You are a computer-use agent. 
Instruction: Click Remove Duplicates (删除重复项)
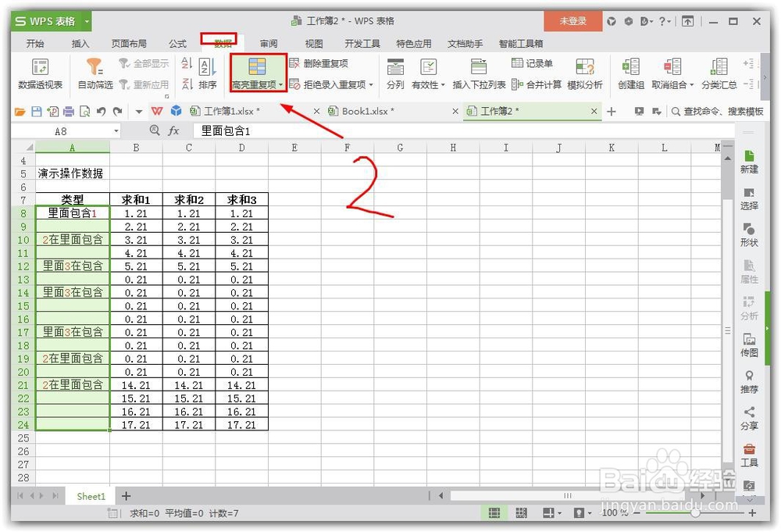point(319,63)
